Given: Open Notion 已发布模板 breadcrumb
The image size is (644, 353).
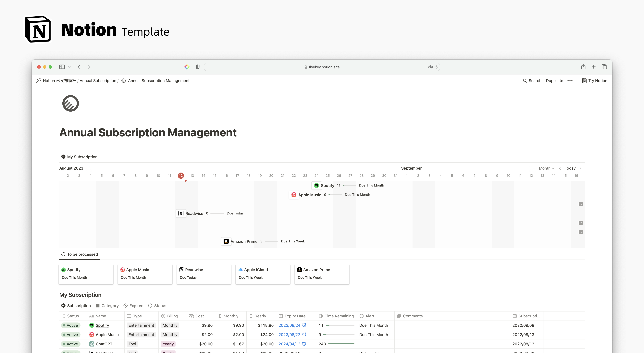Looking at the screenshot, I should pyautogui.click(x=56, y=80).
